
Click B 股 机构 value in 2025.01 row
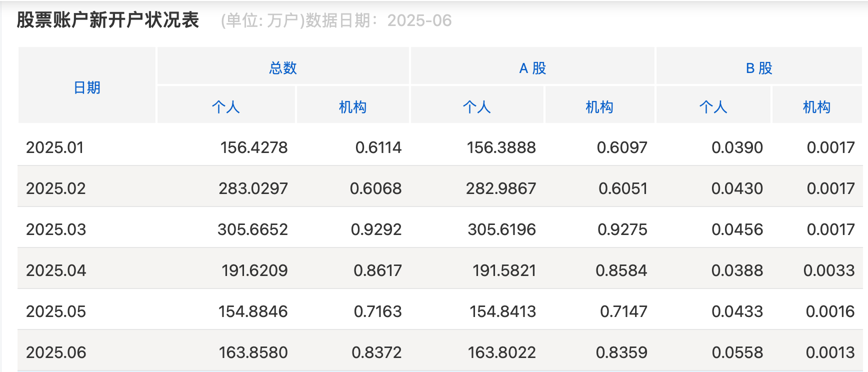pyautogui.click(x=831, y=147)
